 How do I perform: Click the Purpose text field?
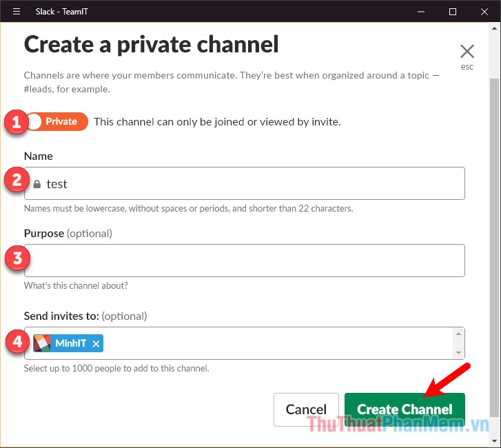(245, 261)
